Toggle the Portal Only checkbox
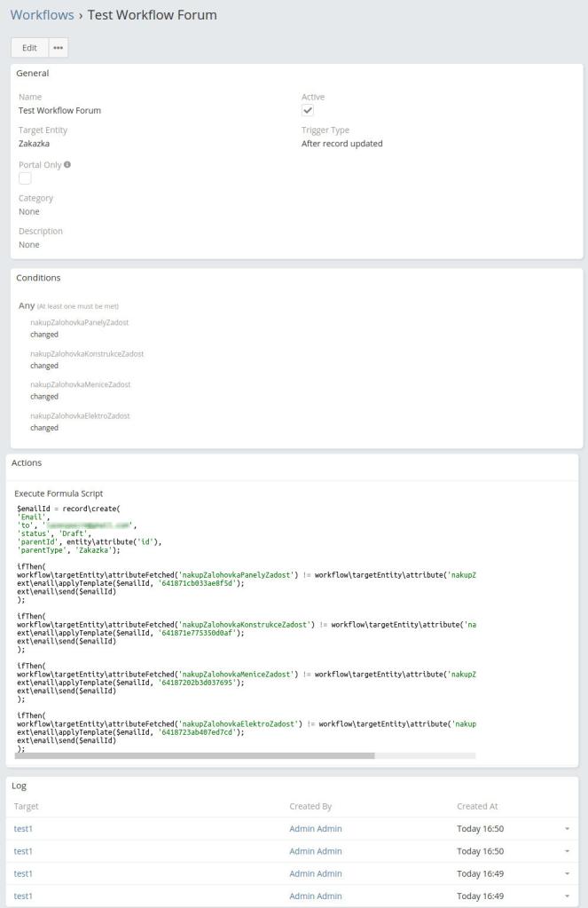Viewport: 588px width, 908px height. (x=25, y=178)
